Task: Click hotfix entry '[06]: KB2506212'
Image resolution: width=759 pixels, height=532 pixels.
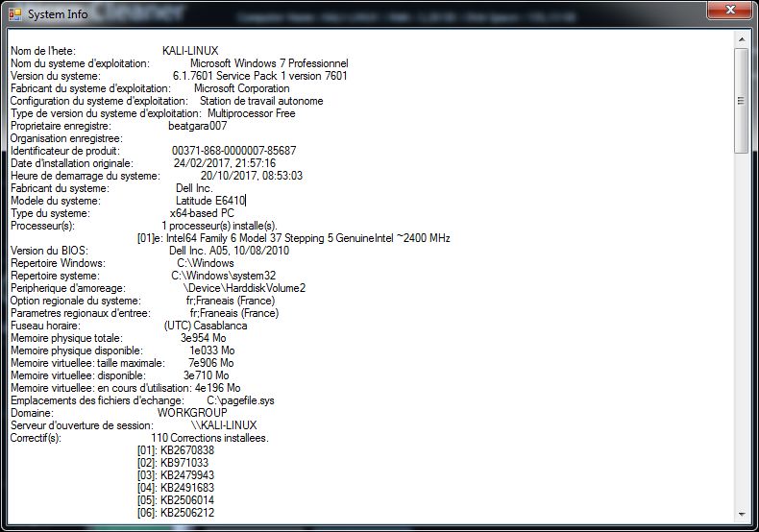Action: (x=176, y=513)
